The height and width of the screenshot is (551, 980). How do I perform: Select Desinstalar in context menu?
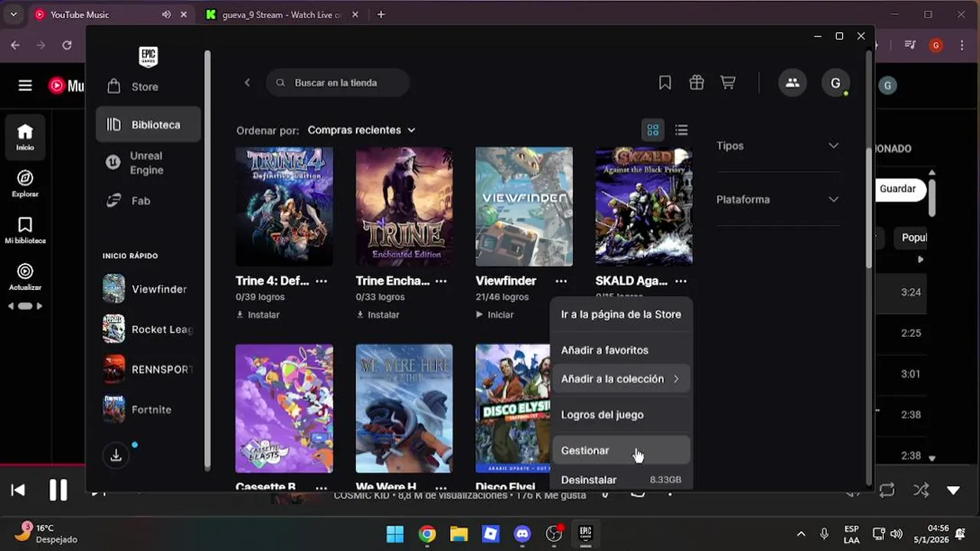[x=621, y=480]
